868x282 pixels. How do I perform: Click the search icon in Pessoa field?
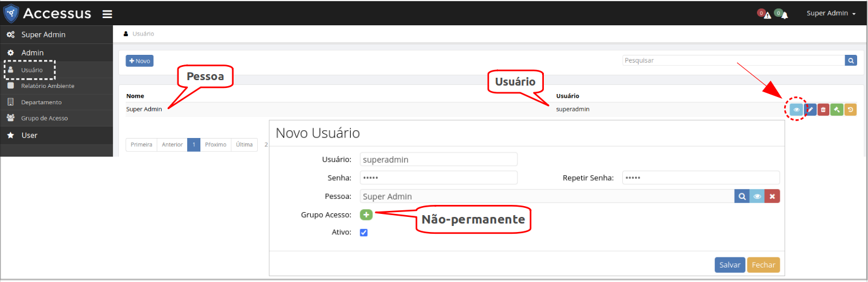(x=742, y=196)
